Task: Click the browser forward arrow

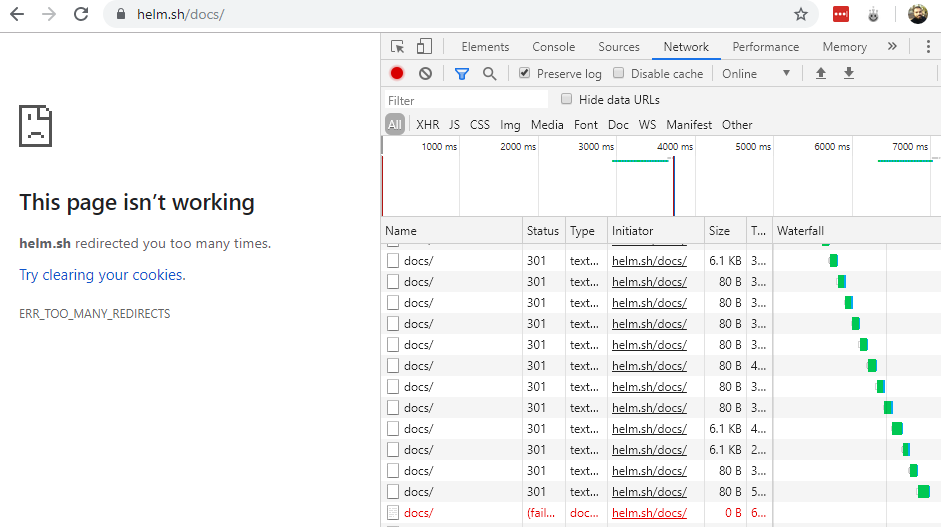Action: 49,14
